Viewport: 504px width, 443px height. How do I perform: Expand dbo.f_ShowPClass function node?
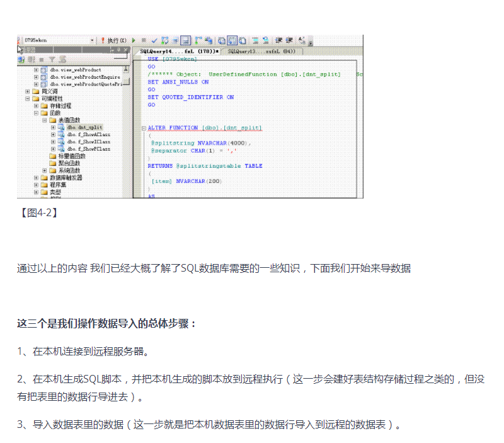53,149
